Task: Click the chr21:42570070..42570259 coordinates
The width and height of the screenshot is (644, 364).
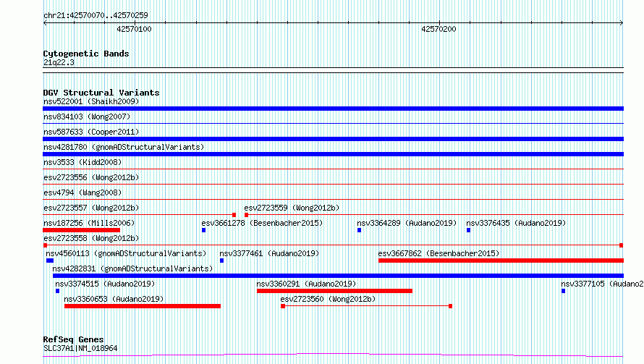Action: 96,15
